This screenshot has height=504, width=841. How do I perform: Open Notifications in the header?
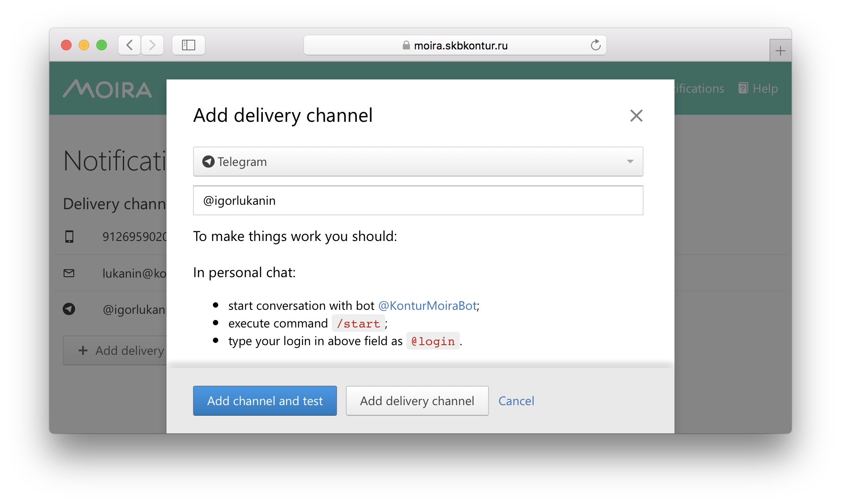click(700, 89)
